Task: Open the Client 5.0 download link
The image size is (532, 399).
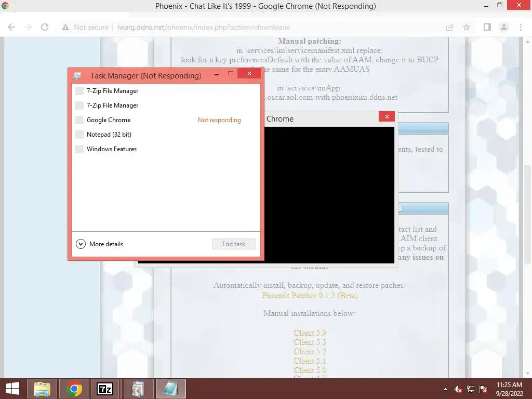Action: coord(310,370)
